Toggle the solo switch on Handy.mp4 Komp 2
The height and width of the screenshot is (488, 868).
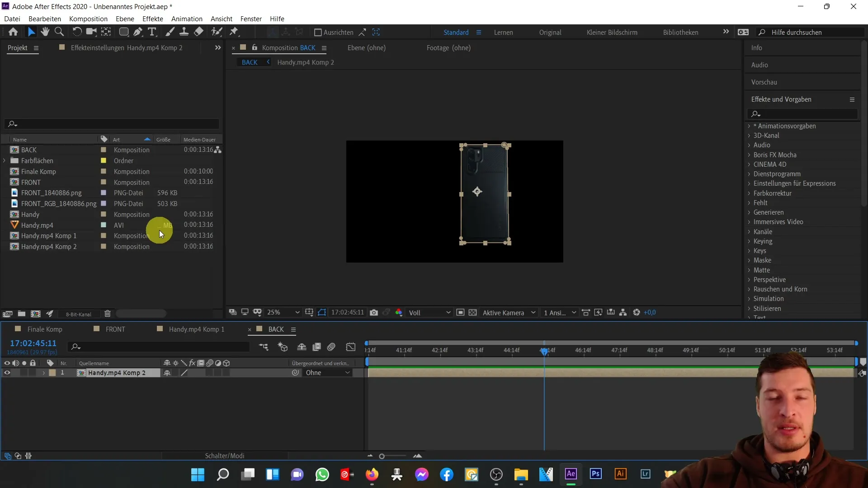click(x=24, y=372)
